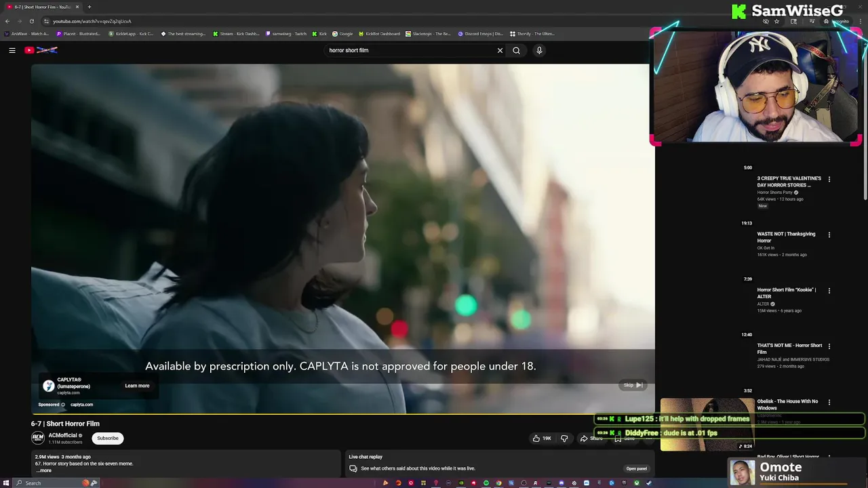
Task: Play 3 Creepy True Valentine's Day Horror Stories
Action: pyautogui.click(x=789, y=182)
